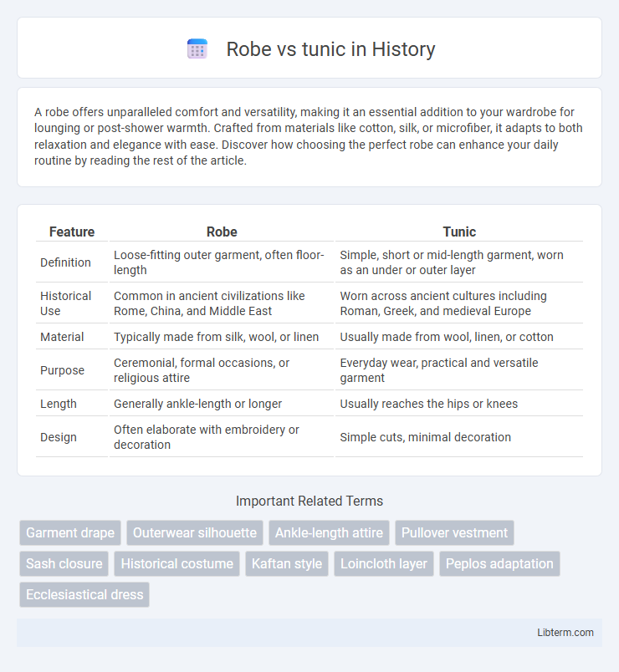Select the 'Historical Use' row label
The height and width of the screenshot is (672, 619).
click(x=65, y=303)
